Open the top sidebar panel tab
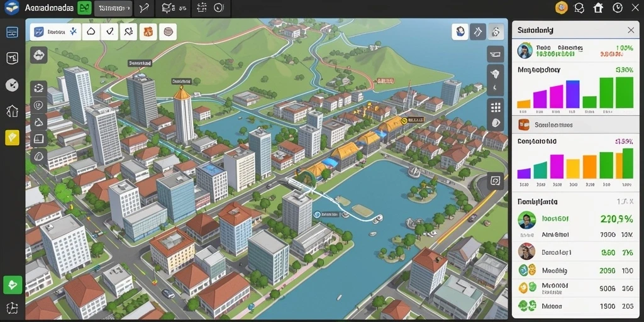This screenshot has width=644, height=322. click(x=12, y=32)
